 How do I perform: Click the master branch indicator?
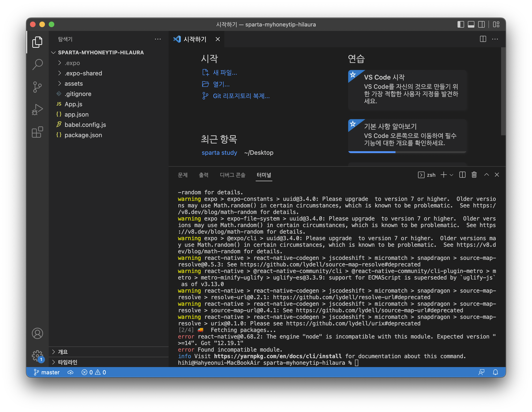click(47, 372)
